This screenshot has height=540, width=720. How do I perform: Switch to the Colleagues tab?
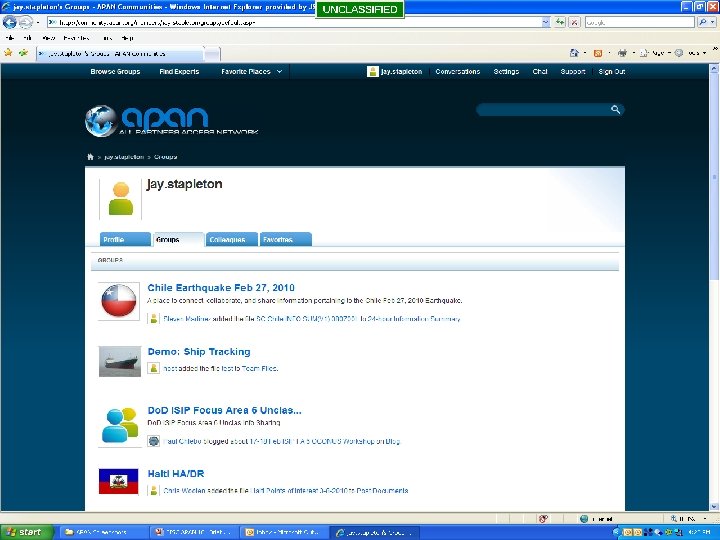click(231, 239)
